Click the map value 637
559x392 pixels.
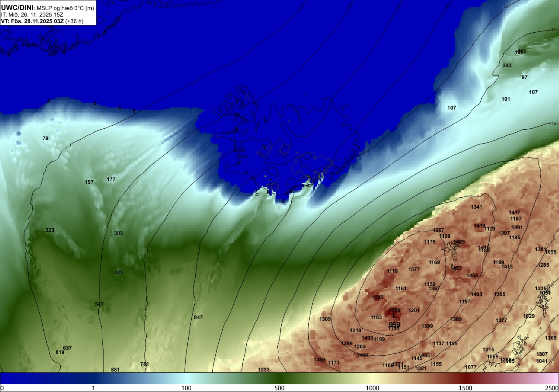pos(67,348)
